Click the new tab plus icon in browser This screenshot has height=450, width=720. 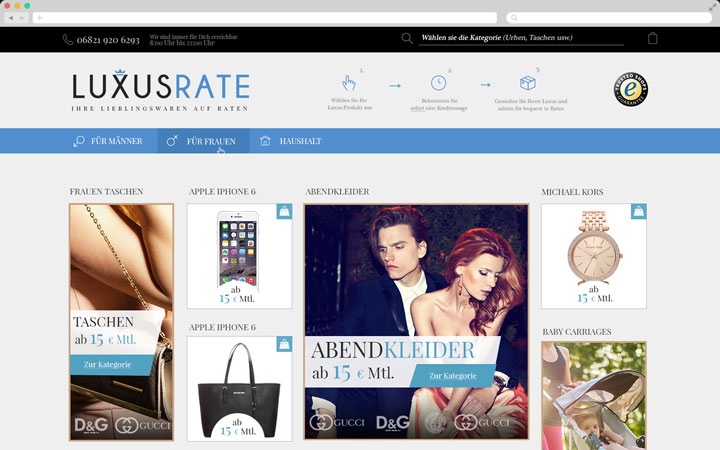39,18
